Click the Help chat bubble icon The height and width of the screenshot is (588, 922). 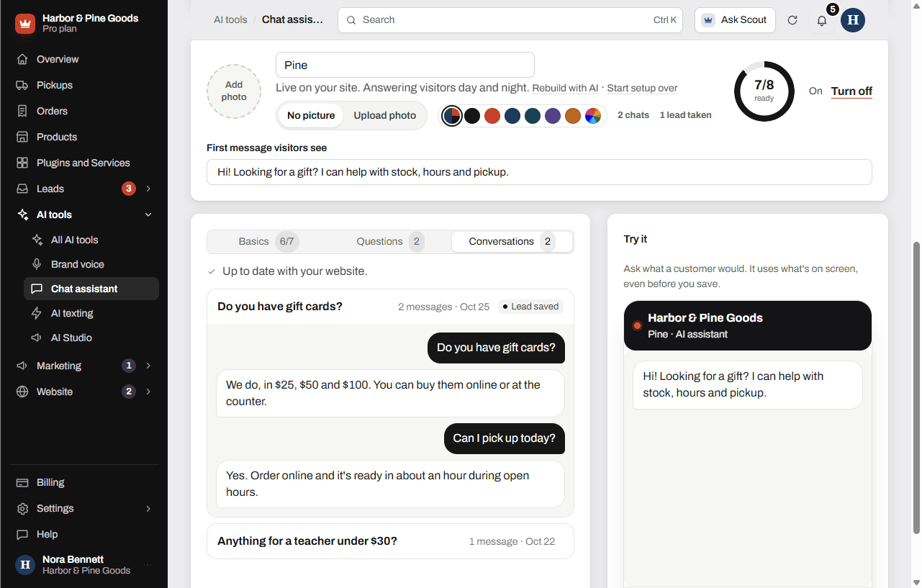tap(22, 534)
